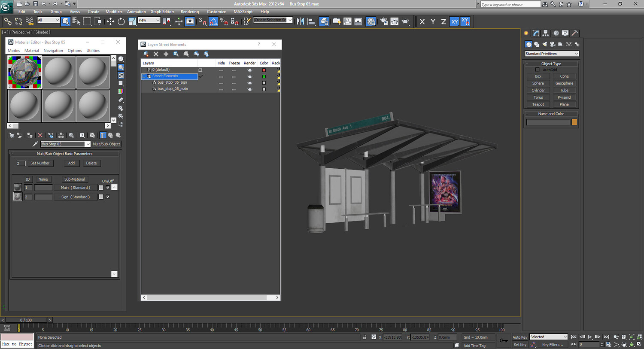
Task: Click the Lights category icon in Create panel
Action: tap(545, 44)
